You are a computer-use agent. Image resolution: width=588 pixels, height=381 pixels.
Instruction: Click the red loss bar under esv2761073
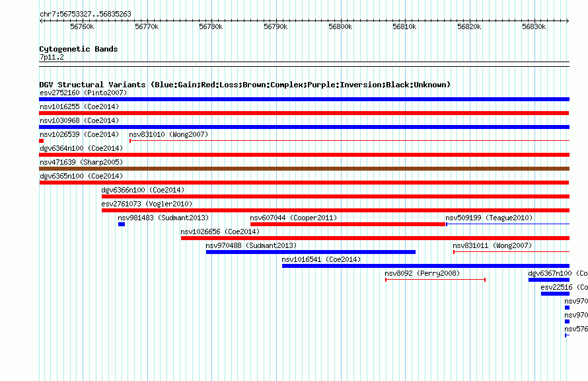(x=336, y=210)
